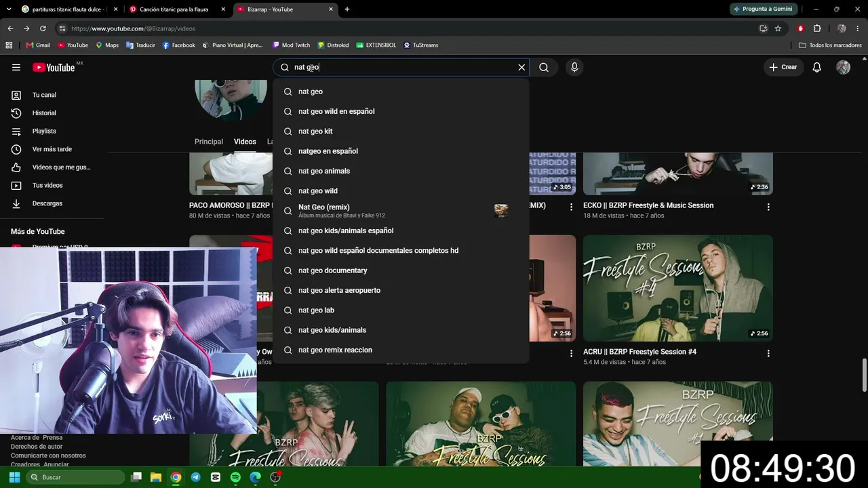868x488 pixels.
Task: Open File Explorer from the taskbar
Action: point(155,477)
